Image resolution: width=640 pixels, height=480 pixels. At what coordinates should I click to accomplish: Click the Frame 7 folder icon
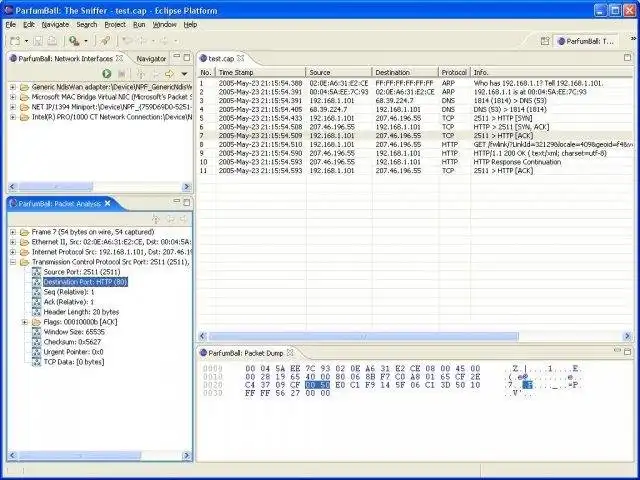(24, 233)
